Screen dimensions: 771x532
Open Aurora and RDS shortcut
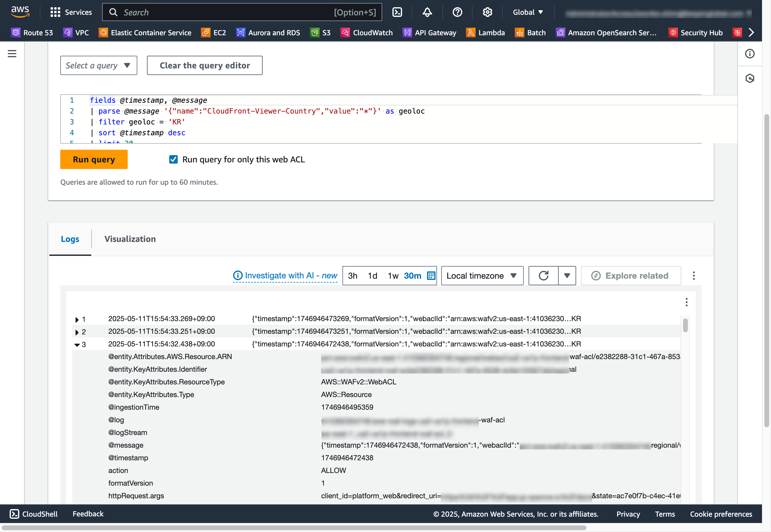coord(268,33)
